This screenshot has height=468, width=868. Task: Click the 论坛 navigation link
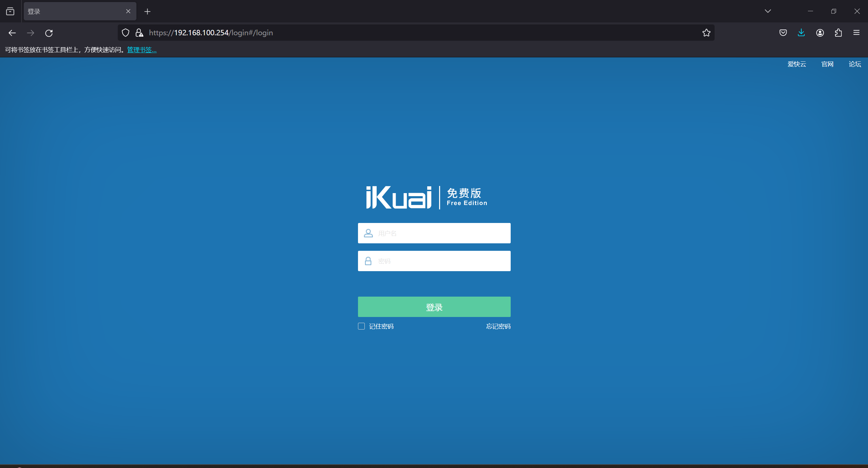[854, 64]
